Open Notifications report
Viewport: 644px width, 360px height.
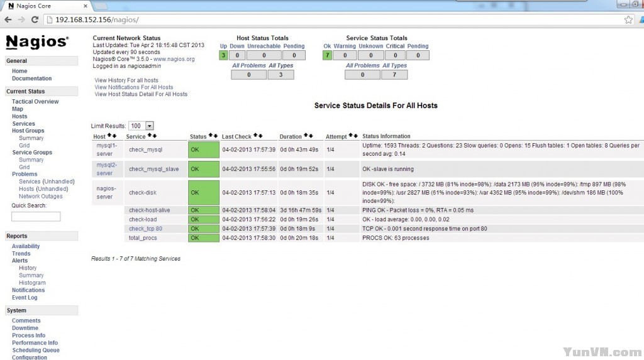28,290
